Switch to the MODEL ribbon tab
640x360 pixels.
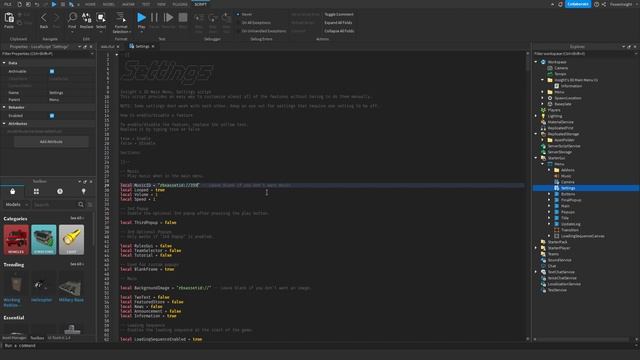(109, 4)
